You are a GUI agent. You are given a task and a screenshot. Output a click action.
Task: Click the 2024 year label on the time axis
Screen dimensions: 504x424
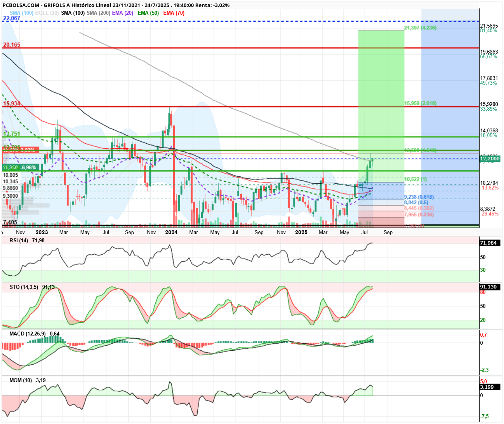tap(171, 232)
